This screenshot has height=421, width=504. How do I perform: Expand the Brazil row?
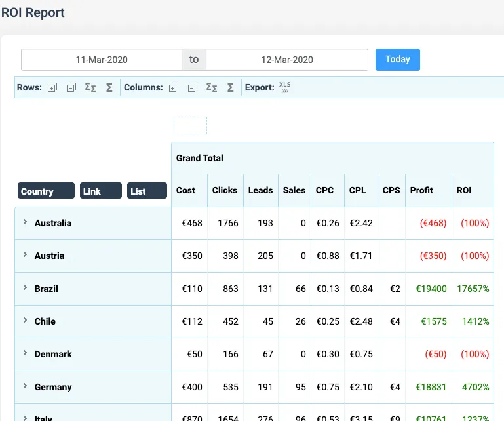click(x=25, y=287)
